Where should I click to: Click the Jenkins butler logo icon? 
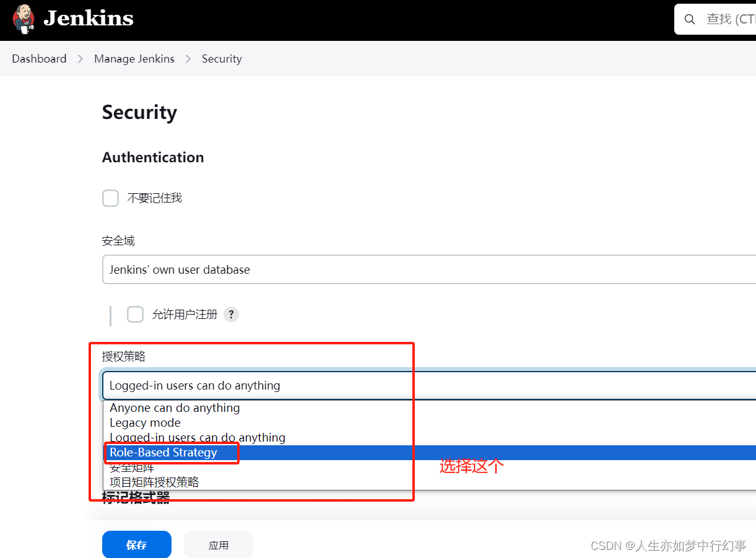tap(24, 19)
